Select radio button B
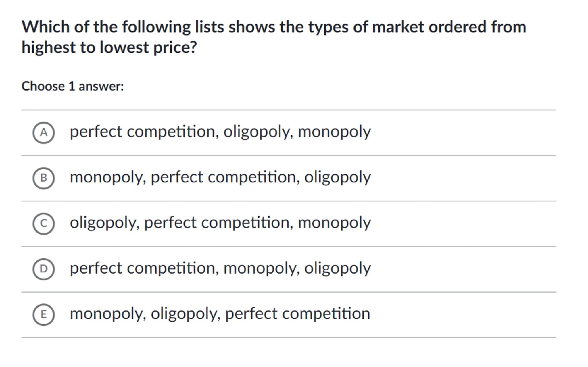 tap(43, 178)
